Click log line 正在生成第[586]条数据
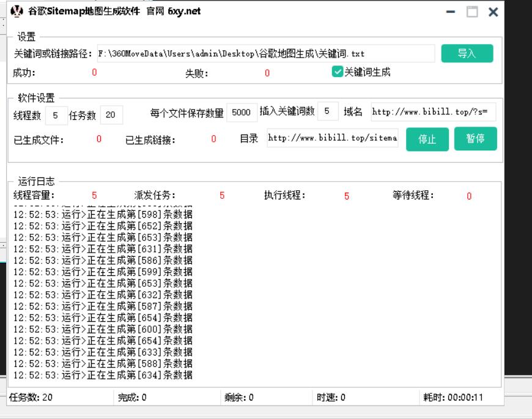 coord(103,260)
